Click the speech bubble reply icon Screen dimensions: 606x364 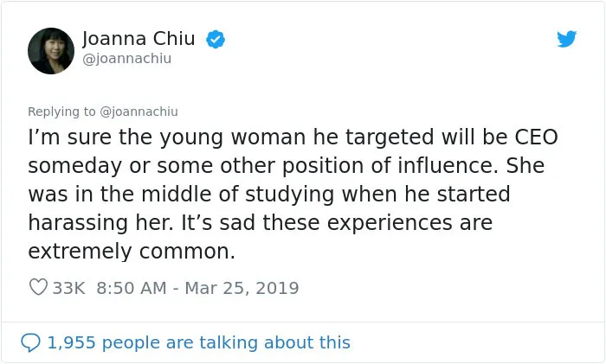coord(30,342)
